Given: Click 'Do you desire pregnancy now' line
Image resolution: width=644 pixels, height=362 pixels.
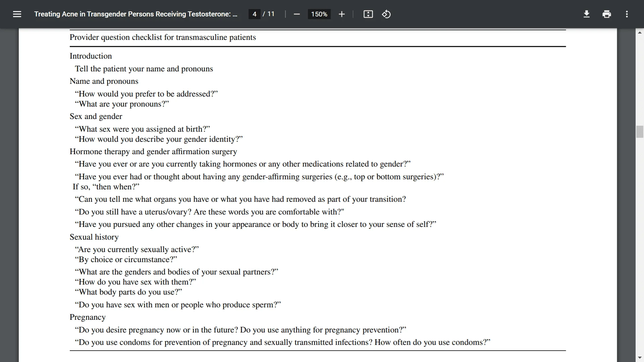Looking at the screenshot, I should coord(240,330).
